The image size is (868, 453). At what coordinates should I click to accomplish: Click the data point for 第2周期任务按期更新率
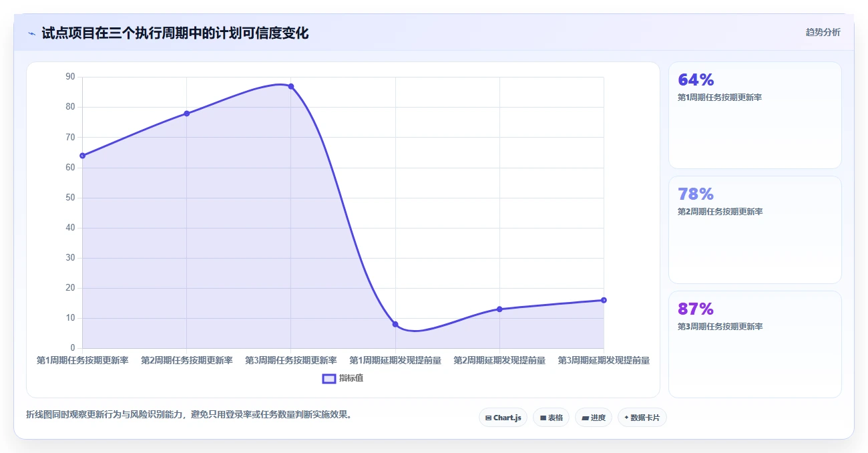(x=186, y=114)
